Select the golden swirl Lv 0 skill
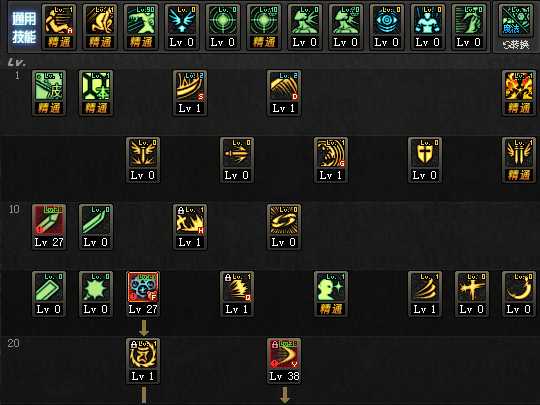This screenshot has width=540, height=405. (x=284, y=227)
